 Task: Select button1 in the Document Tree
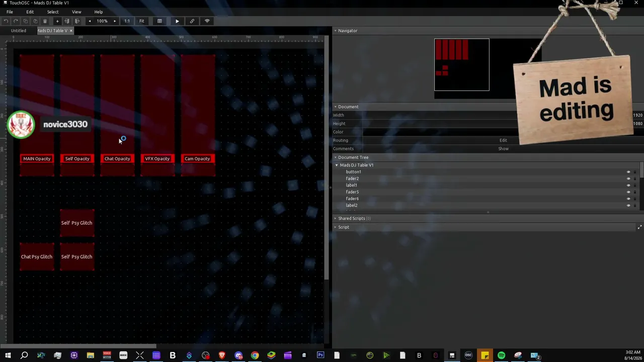353,172
